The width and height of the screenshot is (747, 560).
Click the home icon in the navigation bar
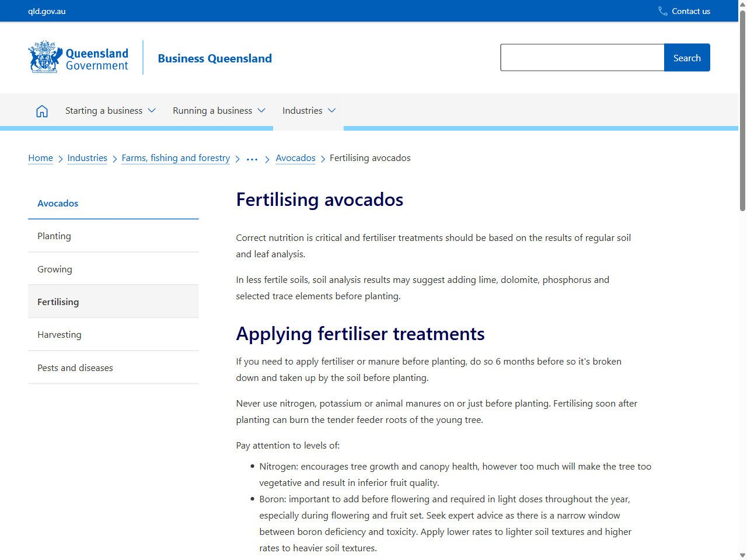[41, 110]
